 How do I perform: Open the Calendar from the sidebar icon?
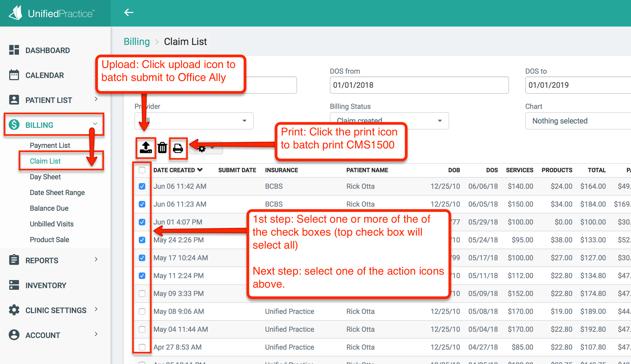(x=14, y=75)
